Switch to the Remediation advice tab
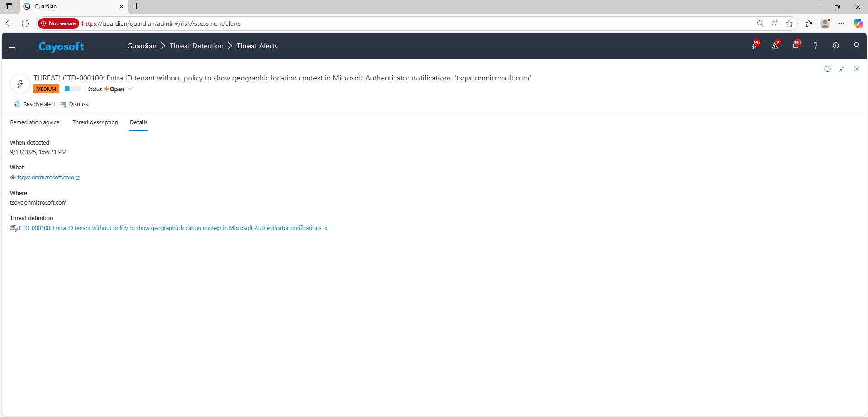868x417 pixels. 35,122
